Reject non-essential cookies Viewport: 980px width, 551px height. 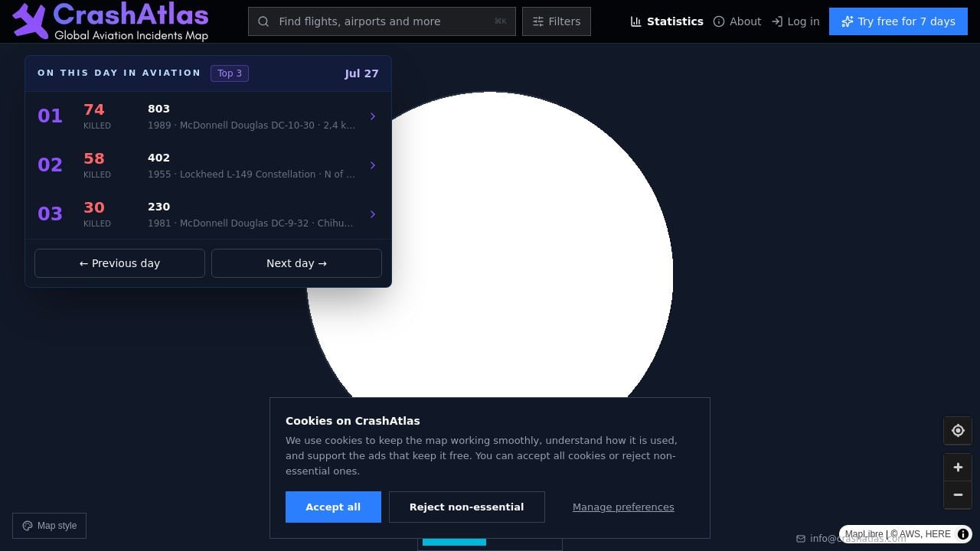pyautogui.click(x=467, y=507)
